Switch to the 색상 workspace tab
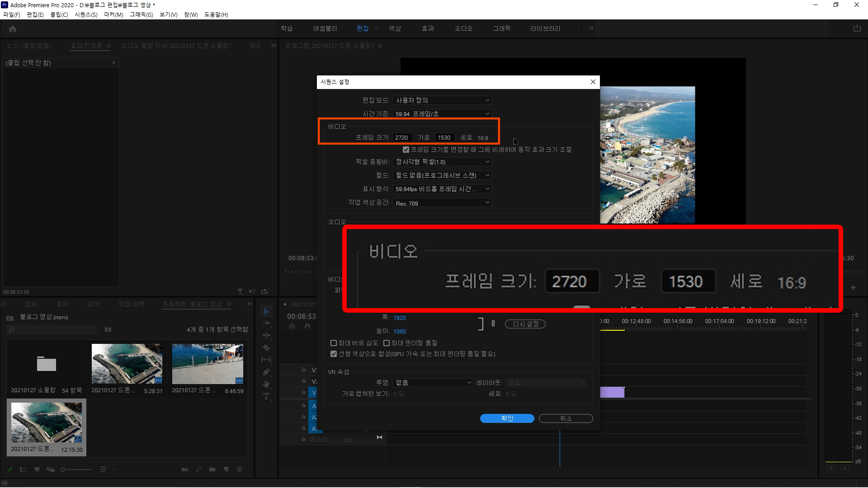Viewport: 868px width, 488px height. click(x=395, y=28)
